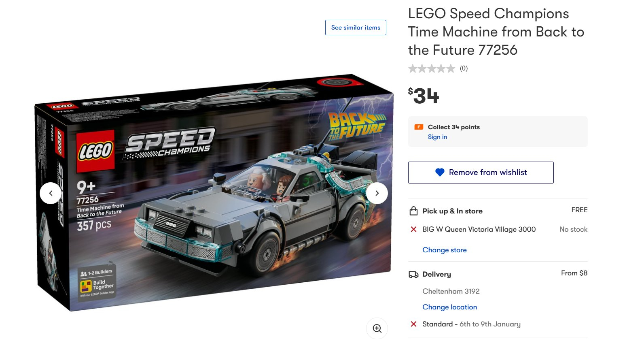Click the orange rewards card icon
The image size is (644, 339).
419,127
